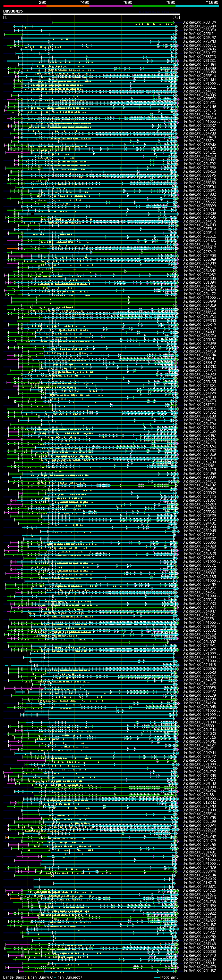Select hit UniRef100_Q551I1
This screenshot has width=222, height=980.
pyautogui.click(x=199, y=34)
